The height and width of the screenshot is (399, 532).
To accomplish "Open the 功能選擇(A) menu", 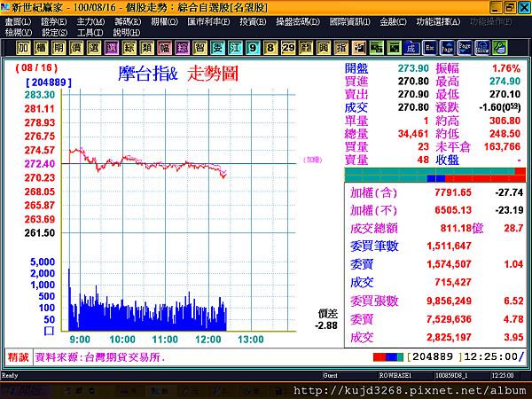I will coord(438,22).
